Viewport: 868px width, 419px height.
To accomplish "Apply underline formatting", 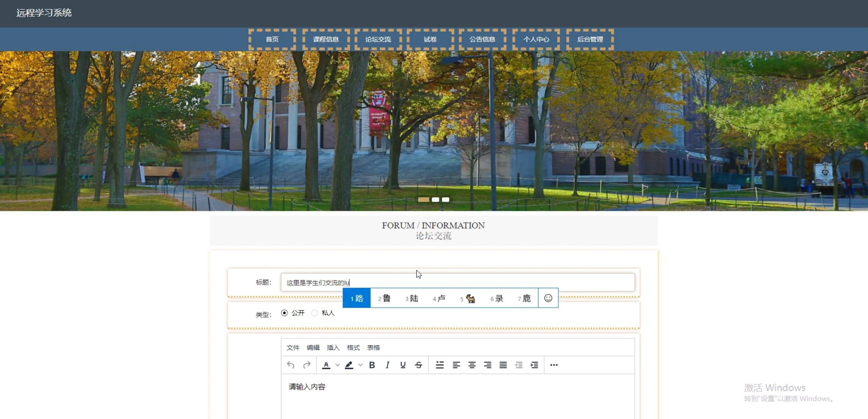I will tap(403, 365).
